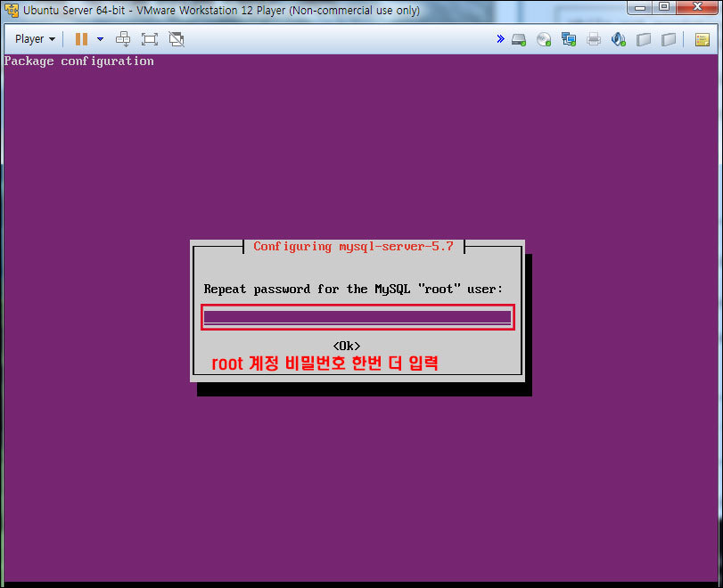Click "Configuring mysql-server-5.7" dialog title
Screen dimensions: 723x588
(x=354, y=247)
